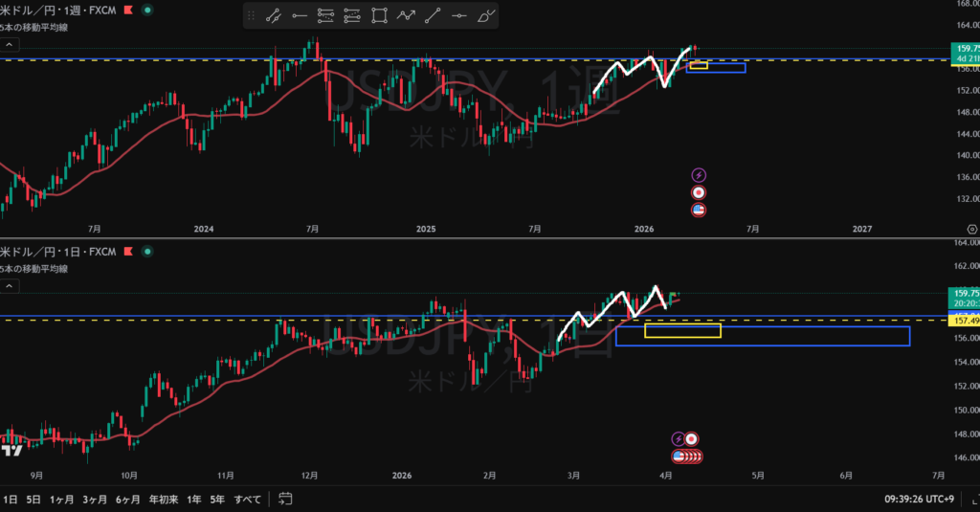The width and height of the screenshot is (980, 512).
Task: Pick the zigzag arrow path tool
Action: (x=407, y=15)
